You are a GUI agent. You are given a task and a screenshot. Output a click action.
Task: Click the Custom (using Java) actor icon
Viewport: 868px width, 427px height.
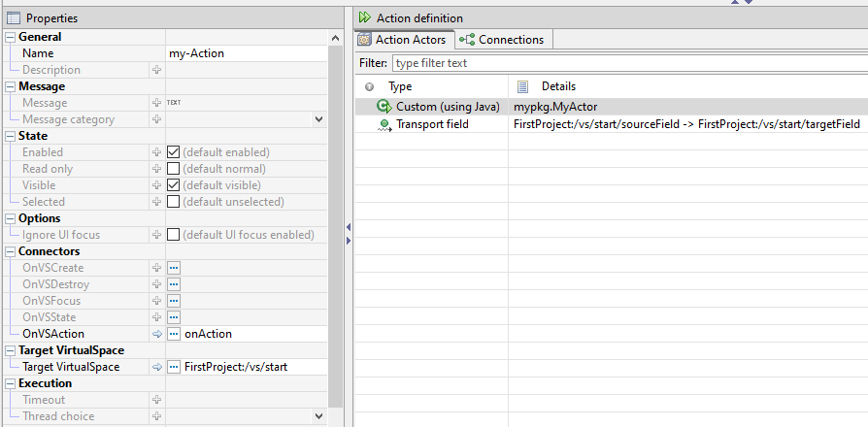click(x=384, y=107)
